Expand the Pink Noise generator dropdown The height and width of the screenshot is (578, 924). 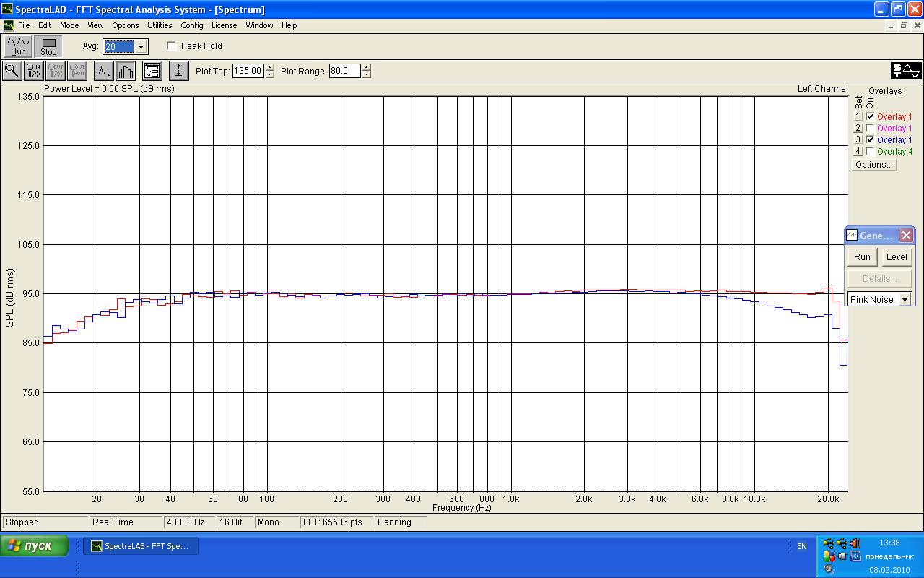click(905, 299)
